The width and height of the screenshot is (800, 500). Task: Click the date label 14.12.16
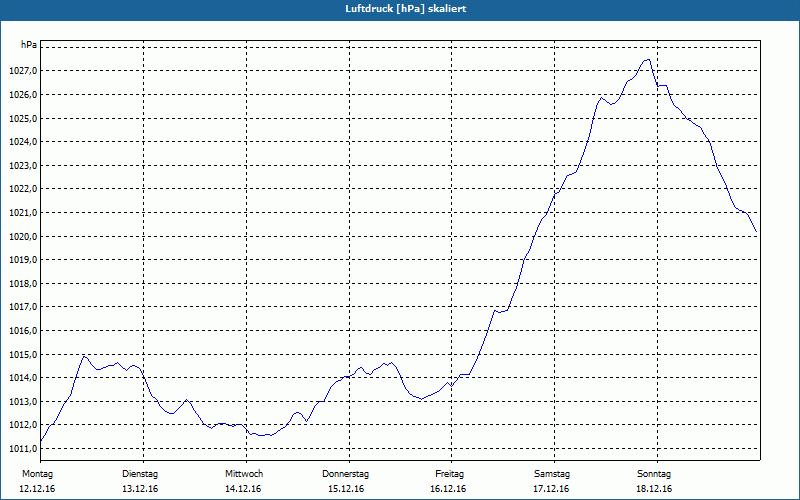click(x=243, y=489)
